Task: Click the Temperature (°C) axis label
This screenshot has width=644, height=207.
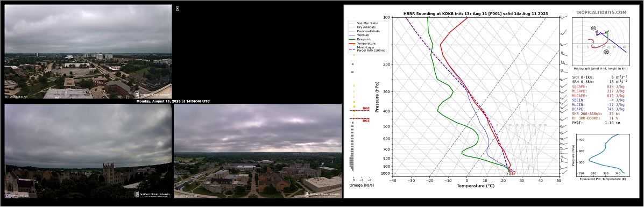Action: 476,185
